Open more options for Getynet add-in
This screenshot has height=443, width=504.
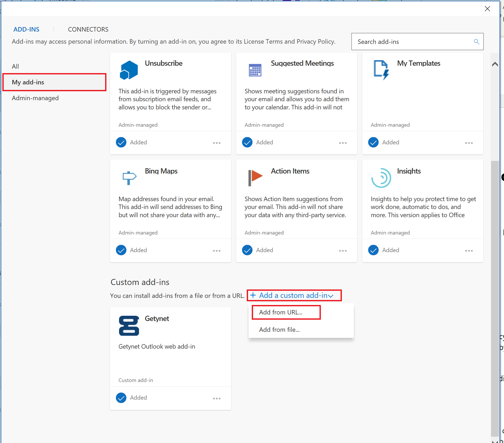coord(217,398)
